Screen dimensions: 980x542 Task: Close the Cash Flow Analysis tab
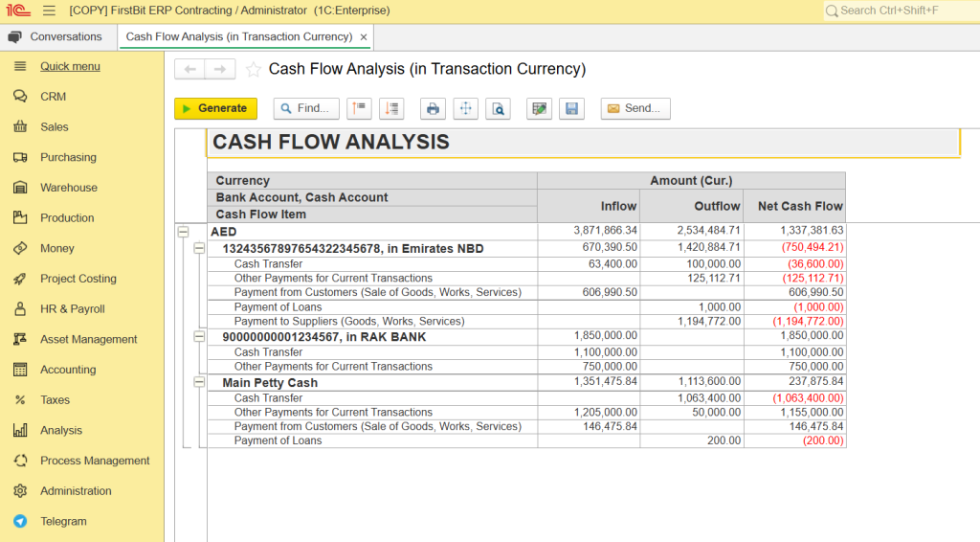coord(364,37)
